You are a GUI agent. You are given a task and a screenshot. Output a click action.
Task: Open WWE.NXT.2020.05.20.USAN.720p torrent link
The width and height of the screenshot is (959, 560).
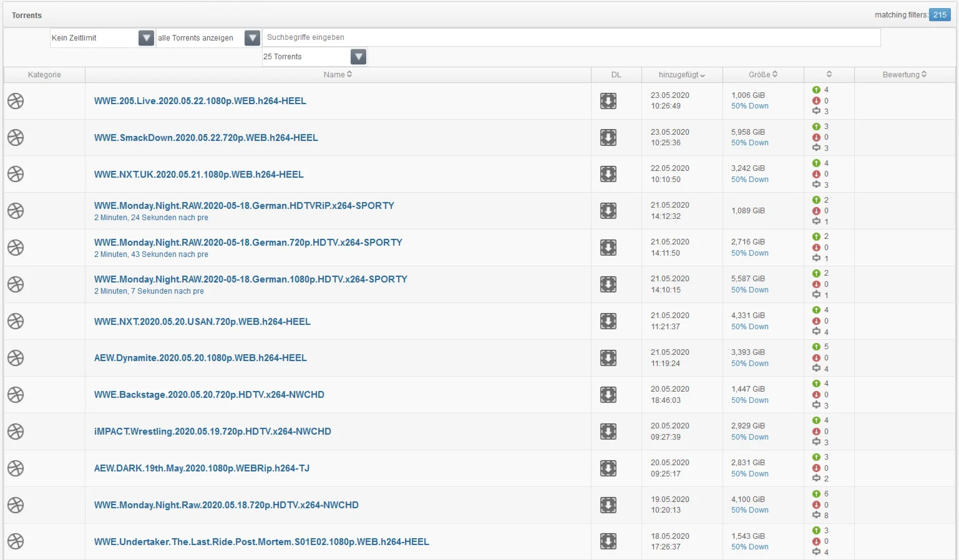202,322
